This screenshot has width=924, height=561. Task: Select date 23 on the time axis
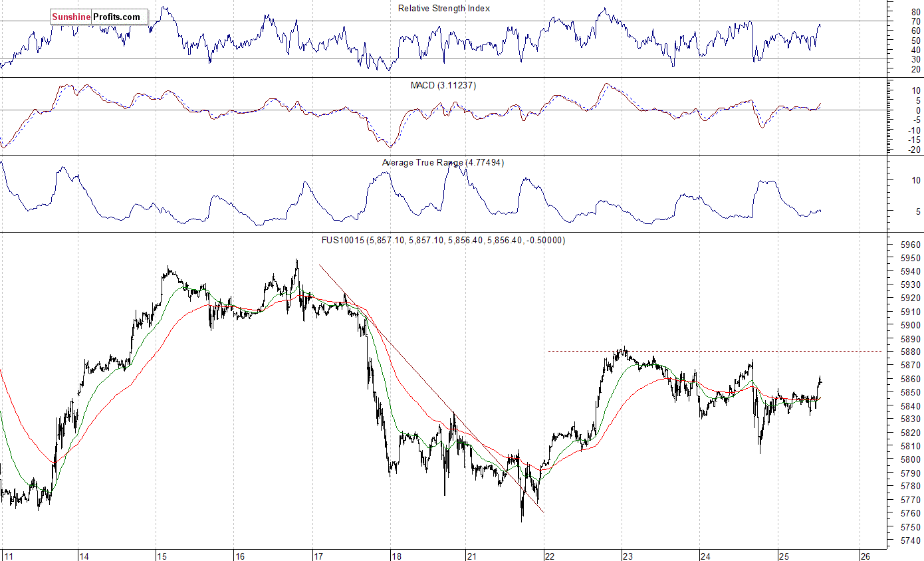click(629, 556)
